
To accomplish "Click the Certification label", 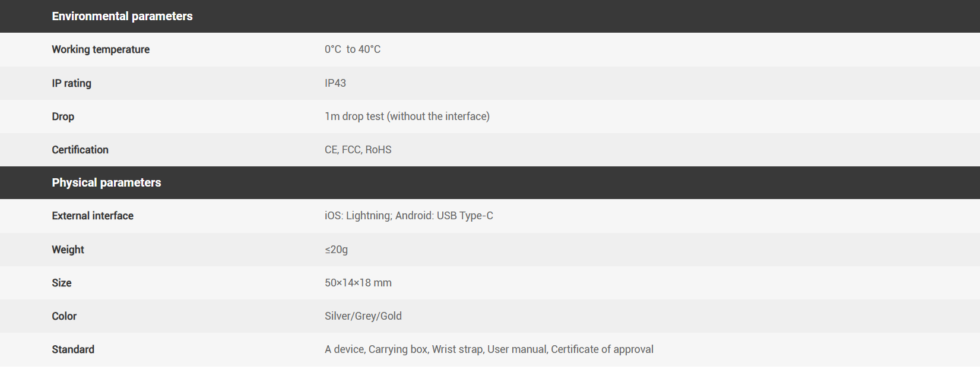I will click(x=80, y=150).
